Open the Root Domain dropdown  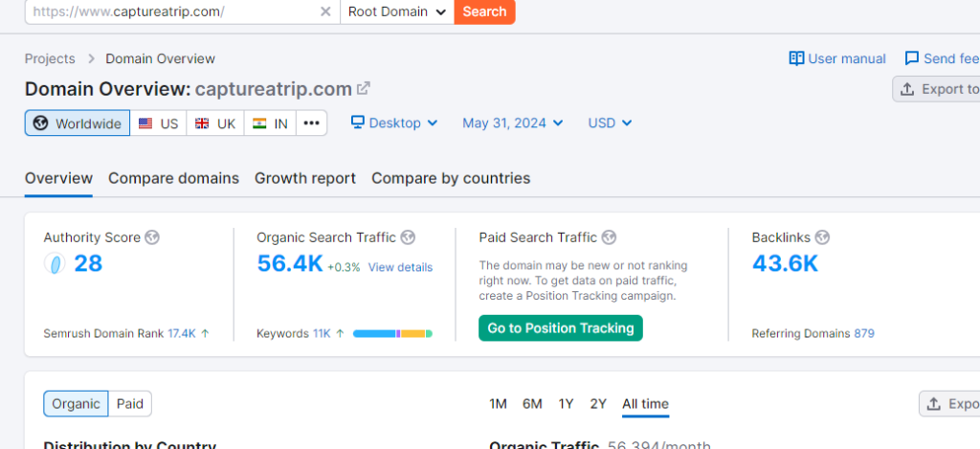pyautogui.click(x=397, y=11)
